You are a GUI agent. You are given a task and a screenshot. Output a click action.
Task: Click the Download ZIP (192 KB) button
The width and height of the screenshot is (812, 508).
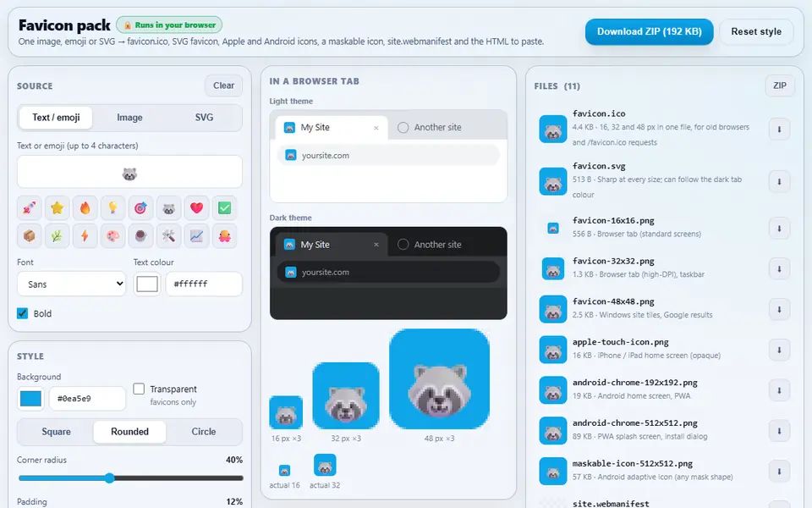tap(650, 31)
